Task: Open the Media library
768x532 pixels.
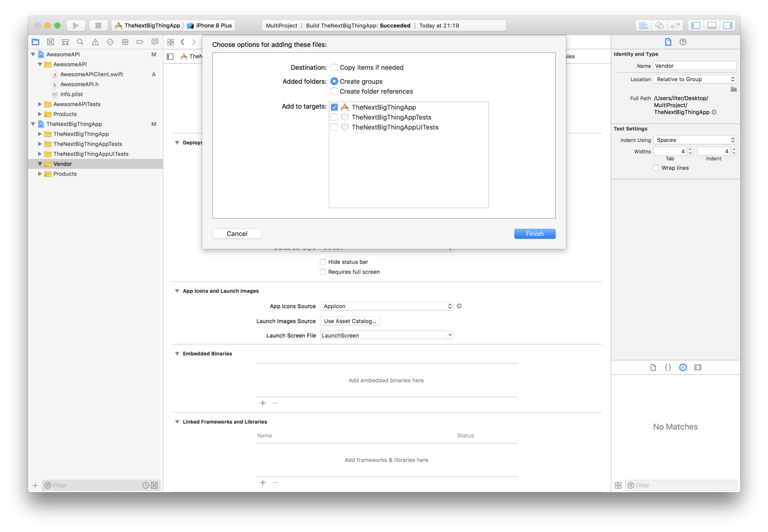Action: (x=697, y=367)
